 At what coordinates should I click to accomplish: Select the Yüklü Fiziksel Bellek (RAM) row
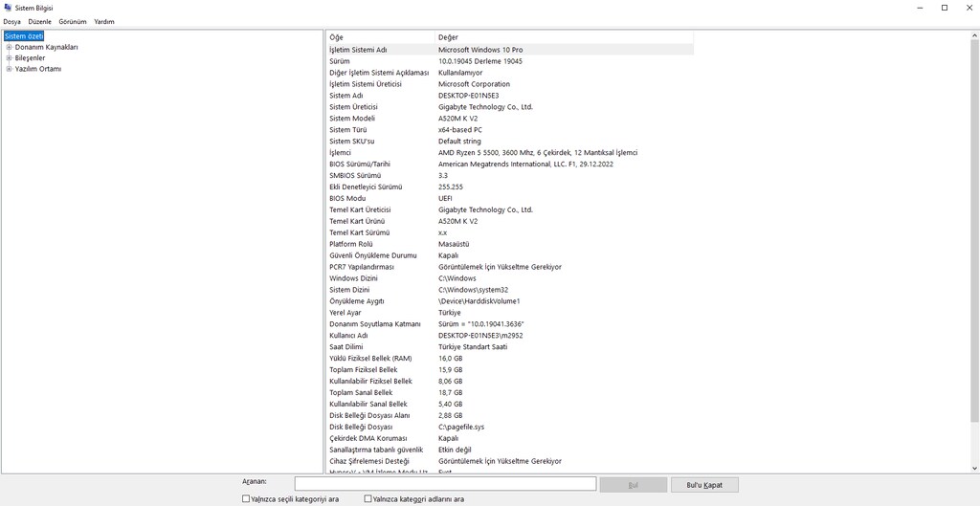pyautogui.click(x=509, y=359)
